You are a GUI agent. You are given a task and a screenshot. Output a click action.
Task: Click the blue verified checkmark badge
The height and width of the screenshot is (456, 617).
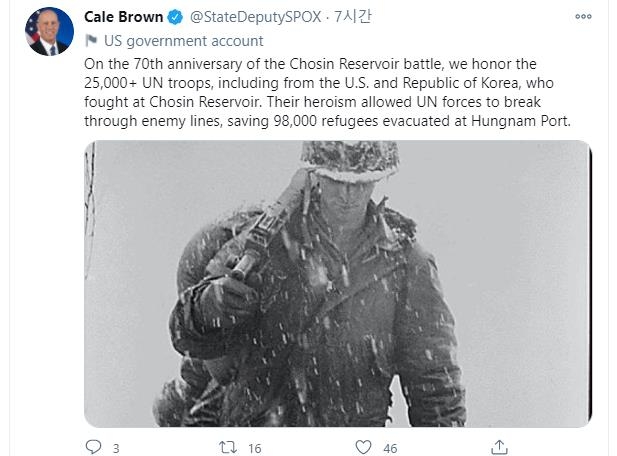[x=175, y=17]
